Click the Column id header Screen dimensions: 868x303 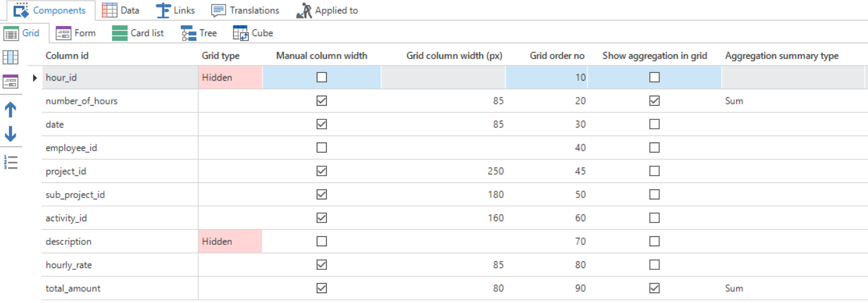[x=67, y=56]
